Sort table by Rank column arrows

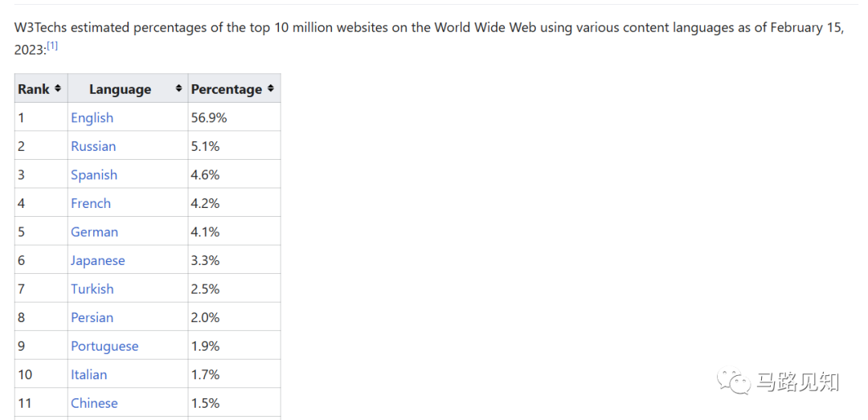(x=58, y=88)
